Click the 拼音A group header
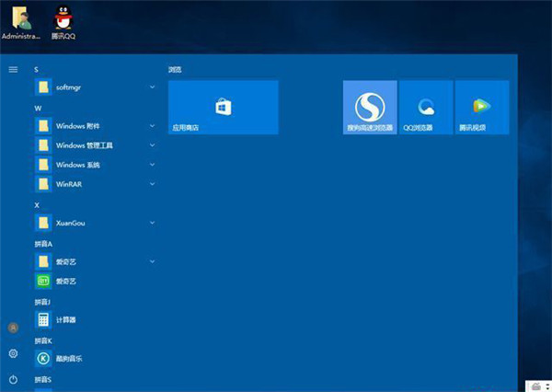Viewport: 552px width, 392px height. (43, 244)
